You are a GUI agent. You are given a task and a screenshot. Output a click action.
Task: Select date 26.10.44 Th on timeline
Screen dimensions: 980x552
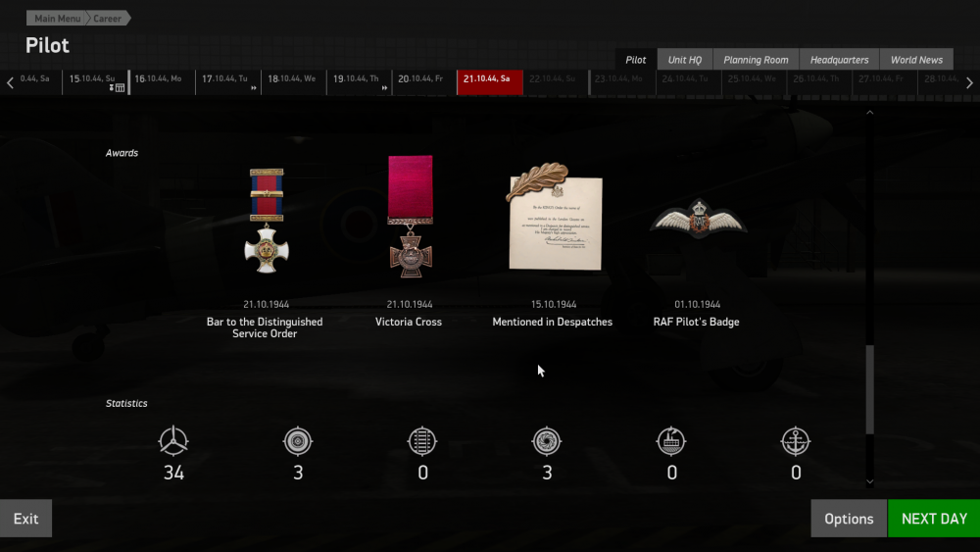click(x=820, y=82)
